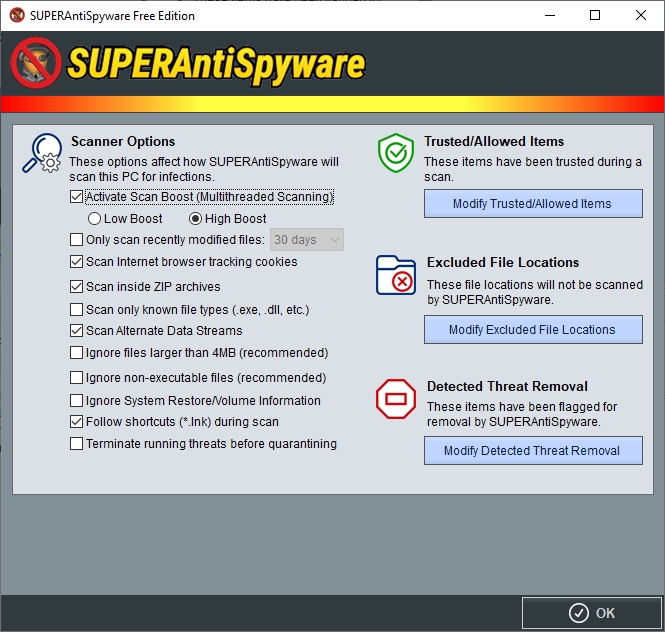Click the Scanner Options heading
Viewport: 665px width, 632px height.
(123, 141)
